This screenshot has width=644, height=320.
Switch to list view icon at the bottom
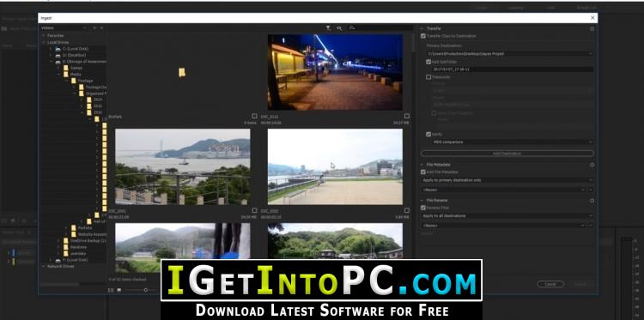(x=111, y=290)
